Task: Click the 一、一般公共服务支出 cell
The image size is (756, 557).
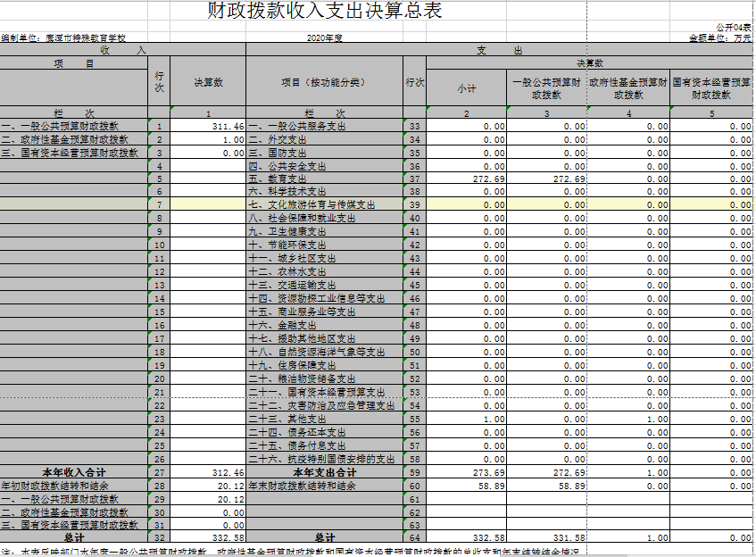Action: pos(325,127)
